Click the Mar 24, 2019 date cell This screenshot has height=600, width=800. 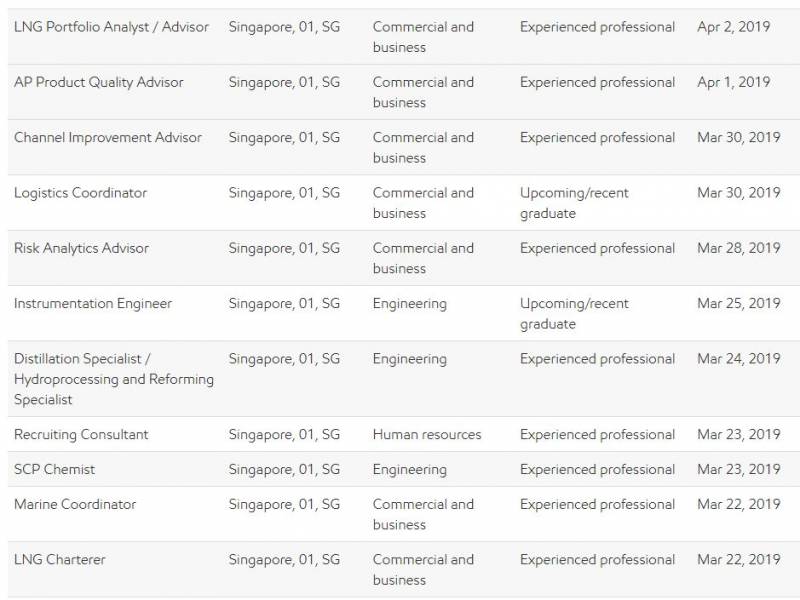click(x=738, y=359)
